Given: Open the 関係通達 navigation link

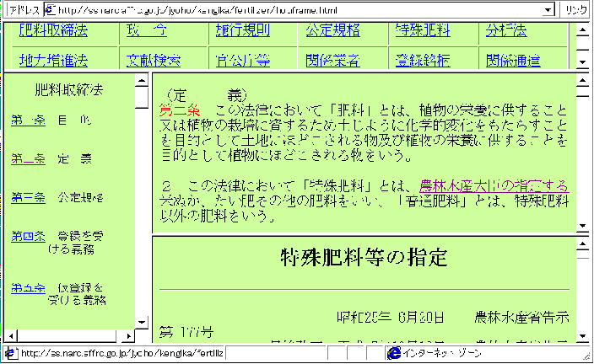Looking at the screenshot, I should pyautogui.click(x=513, y=60).
